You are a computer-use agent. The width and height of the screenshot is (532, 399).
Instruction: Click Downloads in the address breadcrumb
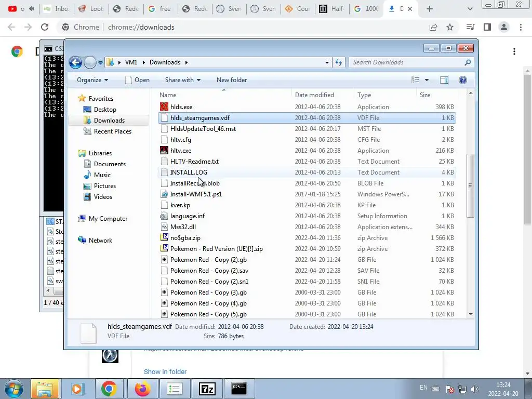click(x=165, y=62)
